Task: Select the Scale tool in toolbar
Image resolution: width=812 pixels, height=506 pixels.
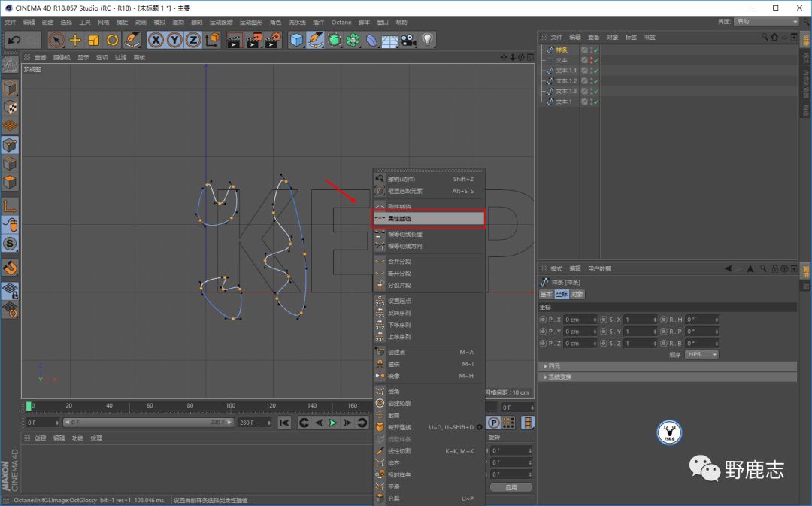Action: point(94,40)
